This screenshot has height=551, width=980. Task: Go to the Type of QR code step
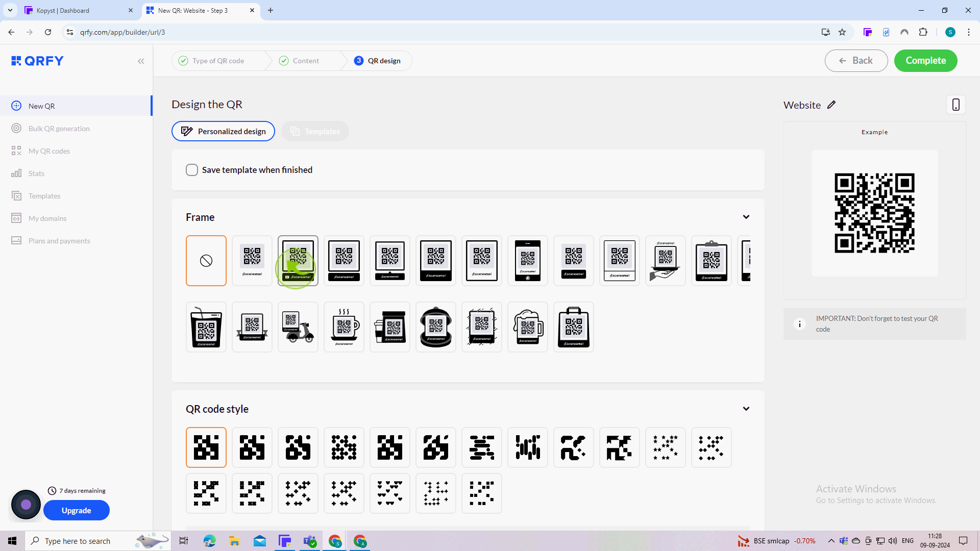click(211, 61)
